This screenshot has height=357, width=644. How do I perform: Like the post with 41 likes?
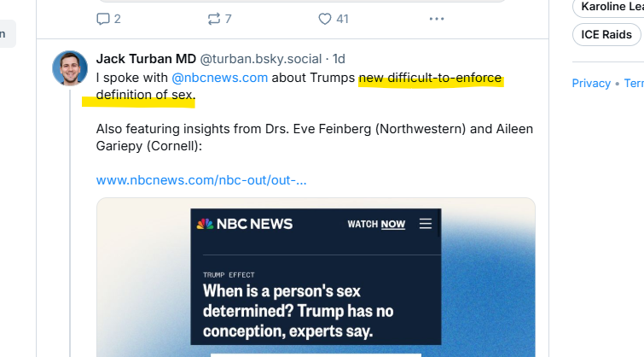coord(325,19)
